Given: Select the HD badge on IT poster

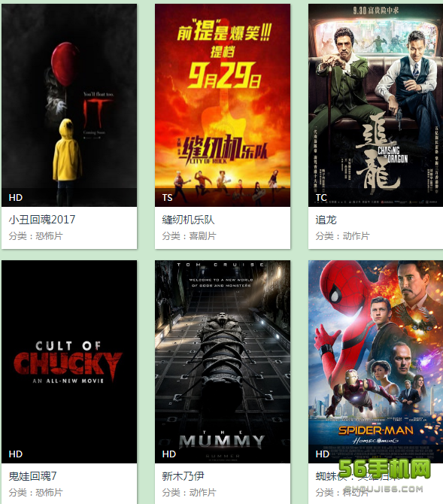Looking at the screenshot, I should click(x=16, y=197).
